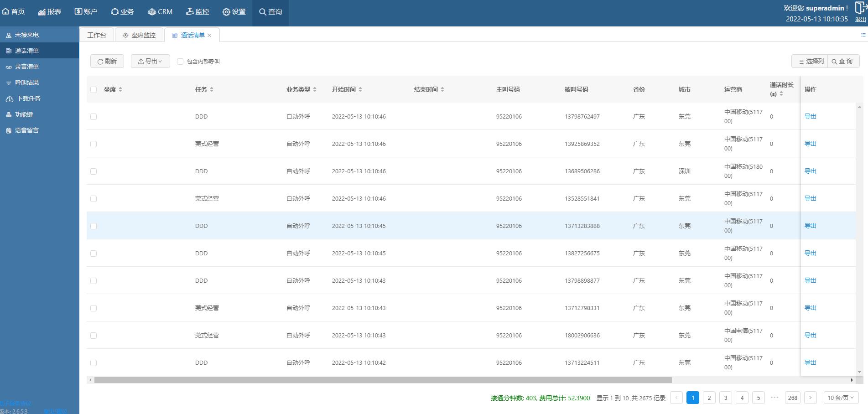868x414 pixels.
Task: Click the horizontal scrollbar right arrow
Action: 852,380
